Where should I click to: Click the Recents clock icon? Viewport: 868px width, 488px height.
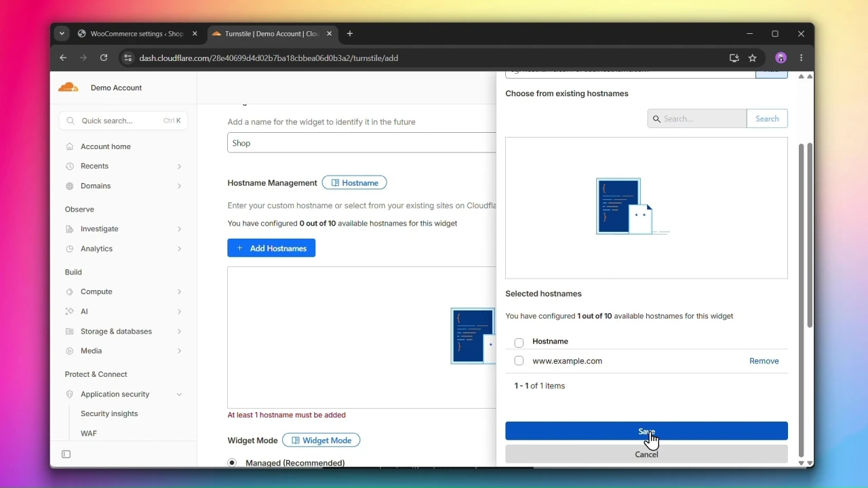click(x=70, y=166)
